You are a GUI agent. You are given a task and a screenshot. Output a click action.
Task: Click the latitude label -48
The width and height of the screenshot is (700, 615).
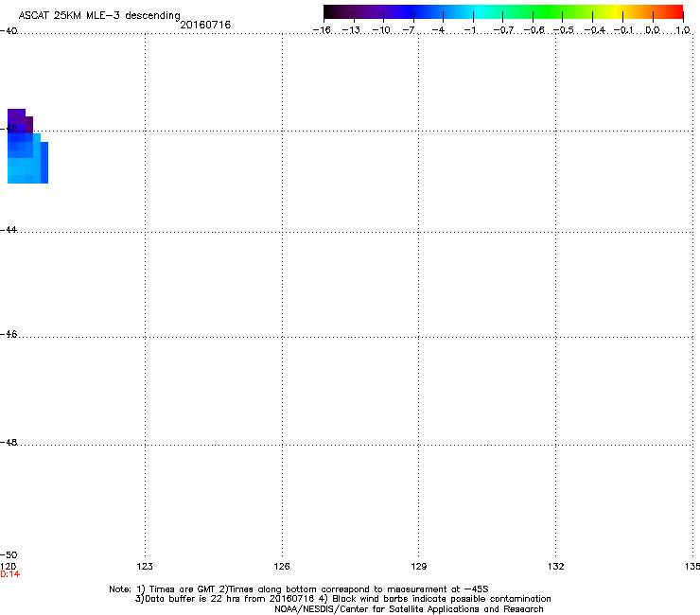9,443
